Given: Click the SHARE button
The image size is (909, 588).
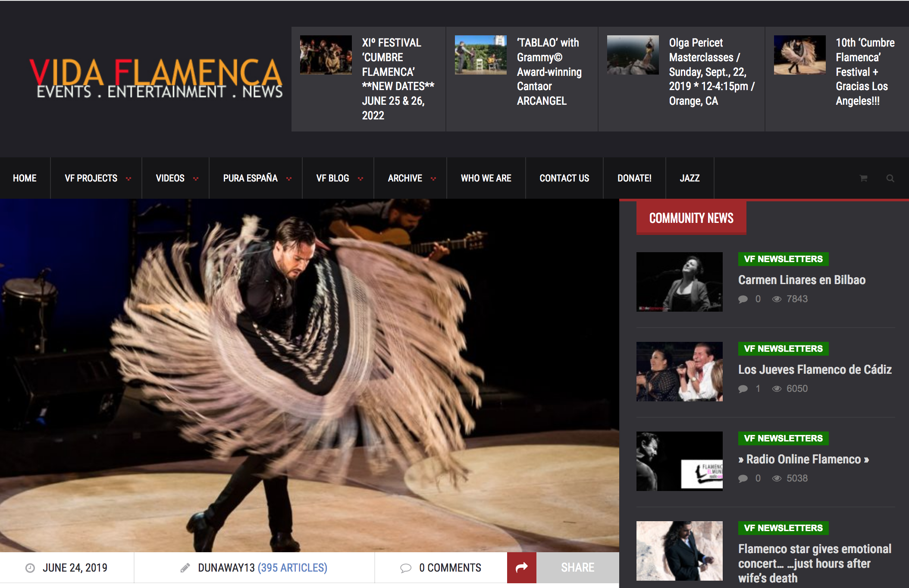Looking at the screenshot, I should tap(578, 568).
